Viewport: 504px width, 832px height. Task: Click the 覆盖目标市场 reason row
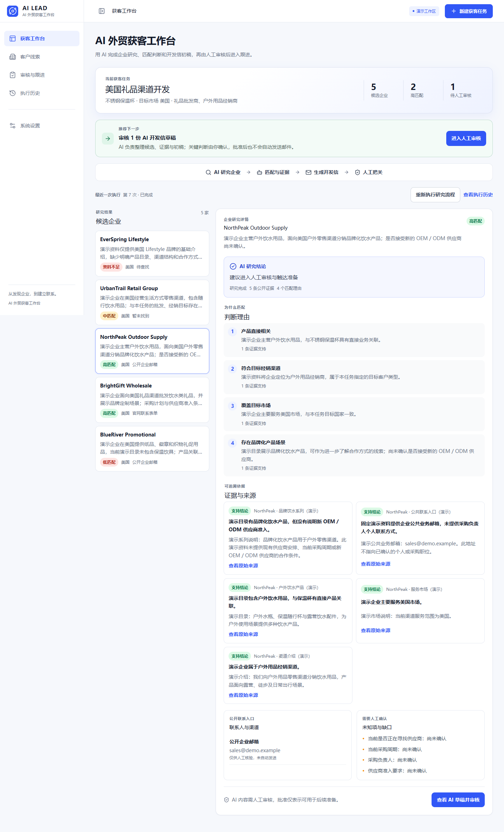pos(354,414)
